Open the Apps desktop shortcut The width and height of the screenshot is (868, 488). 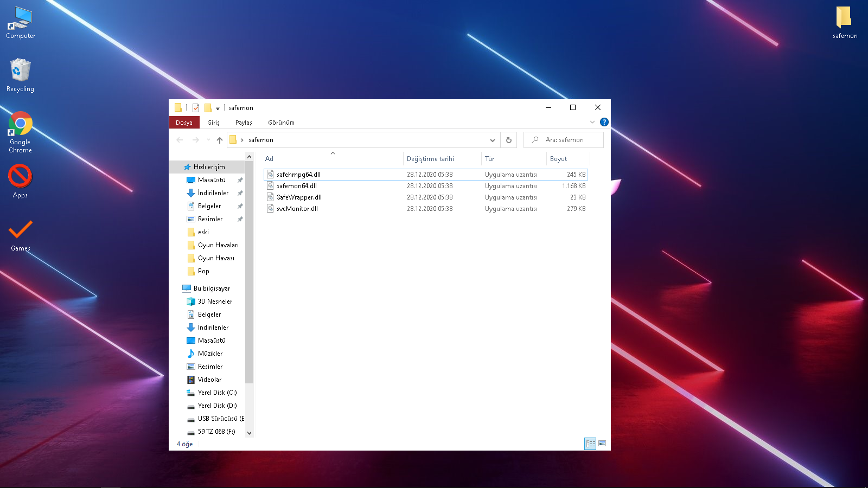point(21,181)
